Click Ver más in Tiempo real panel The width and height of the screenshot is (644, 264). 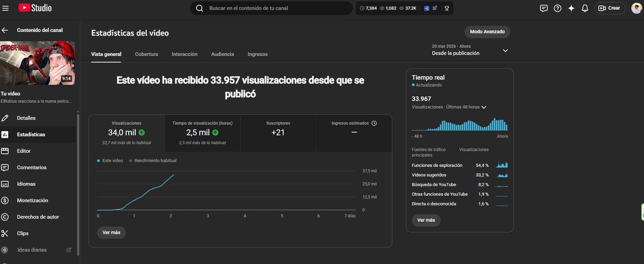pyautogui.click(x=426, y=220)
